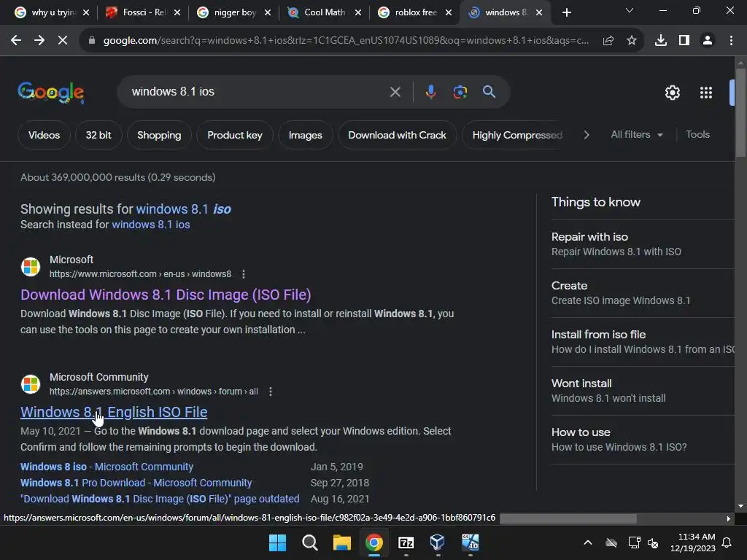
Task: Go back to the previous page
Action: click(16, 41)
